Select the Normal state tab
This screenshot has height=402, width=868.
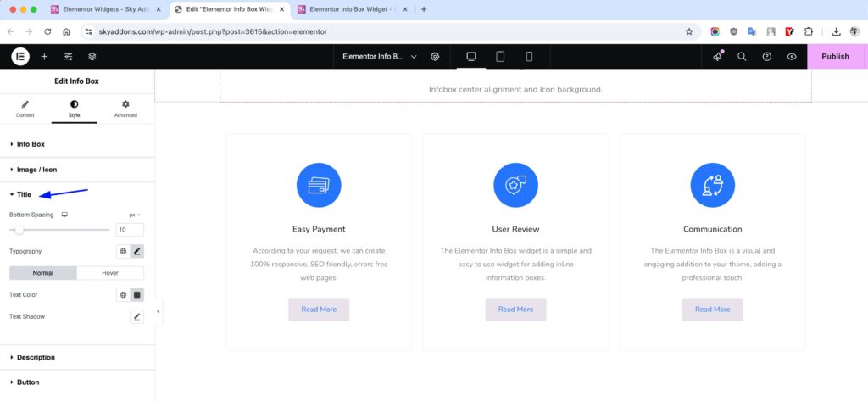43,273
